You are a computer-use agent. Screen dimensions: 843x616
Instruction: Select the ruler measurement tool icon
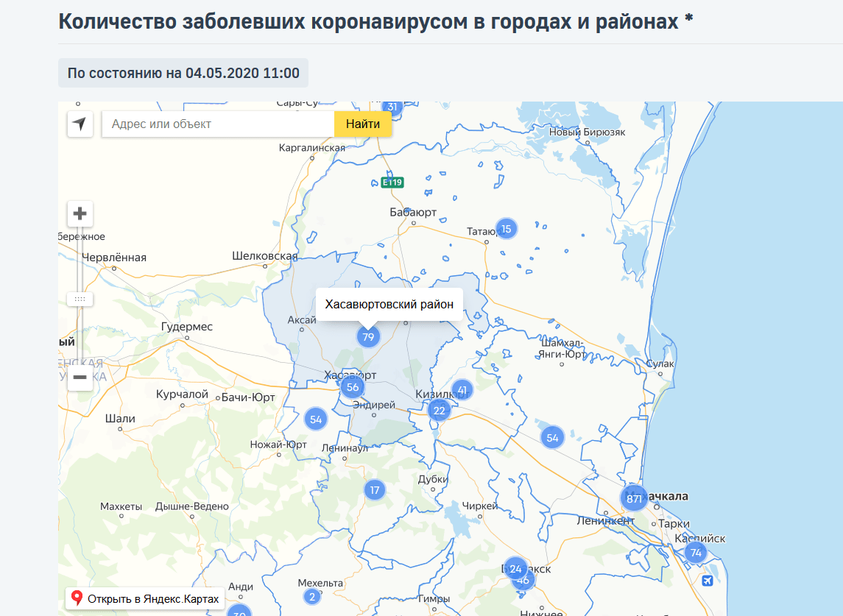click(x=80, y=299)
